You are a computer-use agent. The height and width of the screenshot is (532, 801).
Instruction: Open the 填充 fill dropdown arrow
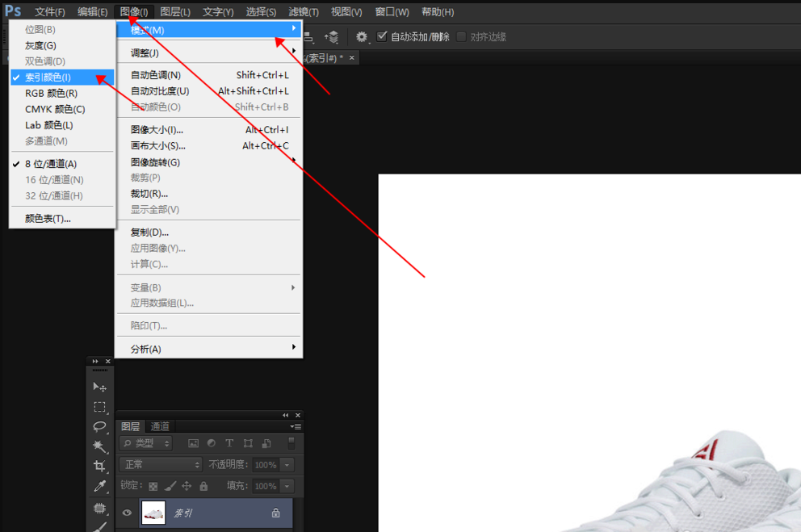point(287,486)
